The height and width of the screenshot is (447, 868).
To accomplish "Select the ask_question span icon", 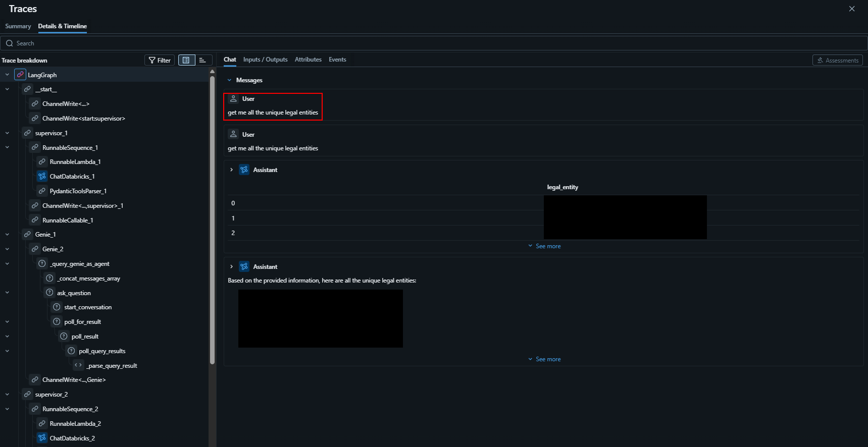I will click(49, 292).
